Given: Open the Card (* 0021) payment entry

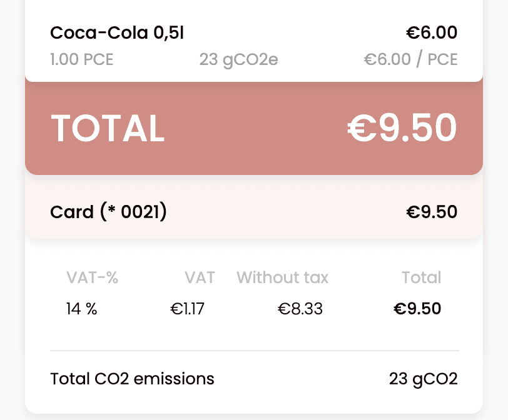Looking at the screenshot, I should [108, 212].
